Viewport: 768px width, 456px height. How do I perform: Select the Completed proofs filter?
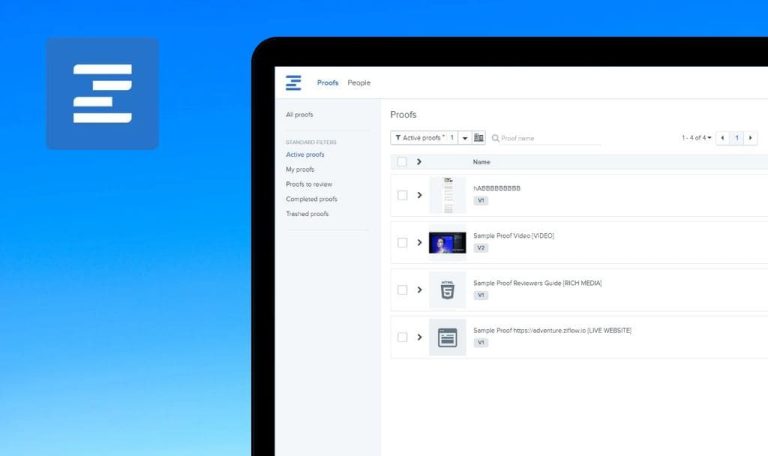click(x=312, y=199)
